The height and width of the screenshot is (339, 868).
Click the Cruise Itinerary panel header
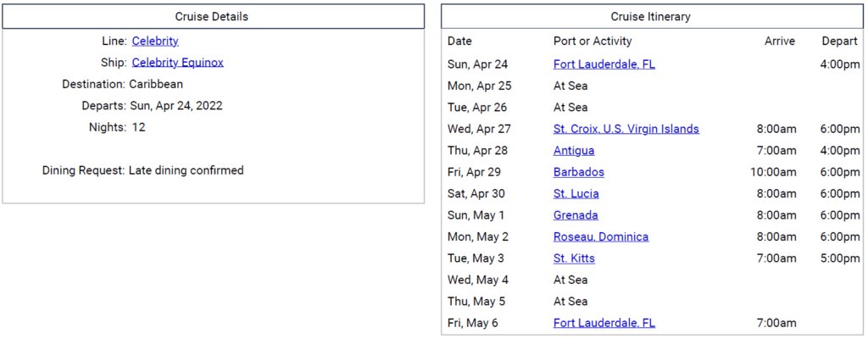652,17
